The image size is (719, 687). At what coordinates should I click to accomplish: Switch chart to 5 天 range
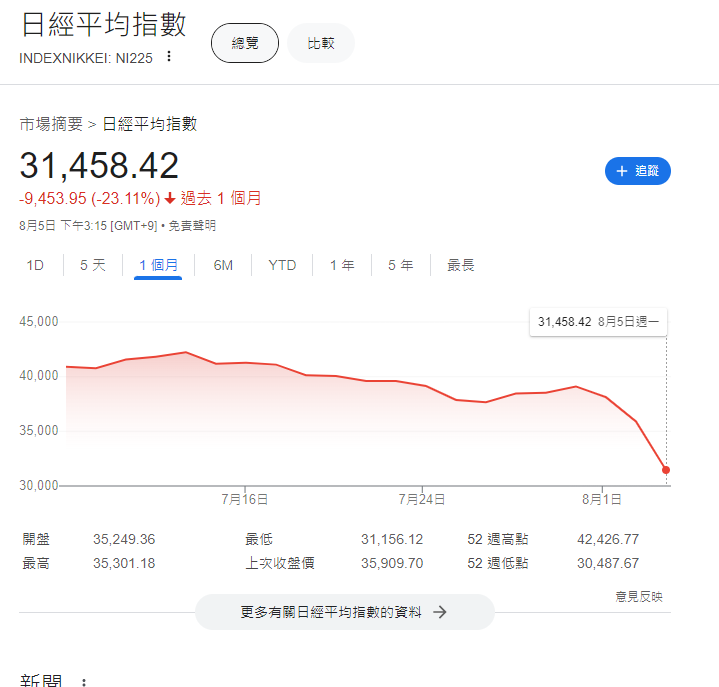coord(93,265)
